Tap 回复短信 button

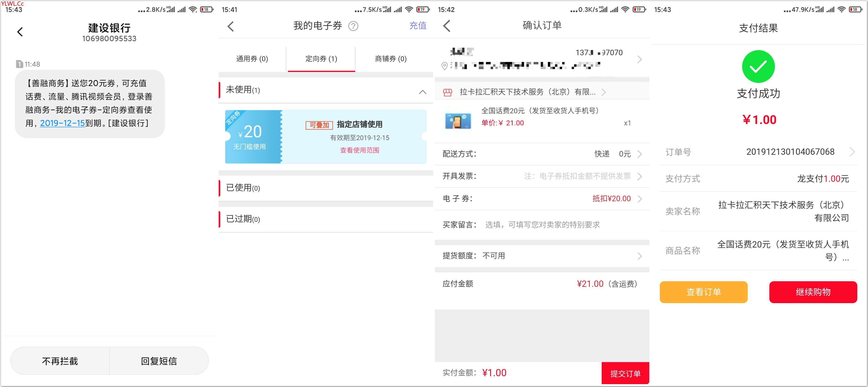(x=159, y=361)
